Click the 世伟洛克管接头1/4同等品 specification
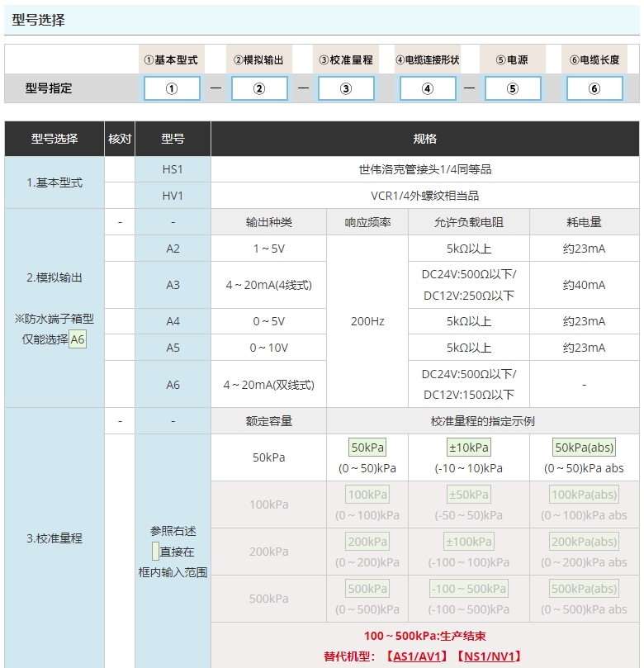The width and height of the screenshot is (644, 668). point(425,169)
